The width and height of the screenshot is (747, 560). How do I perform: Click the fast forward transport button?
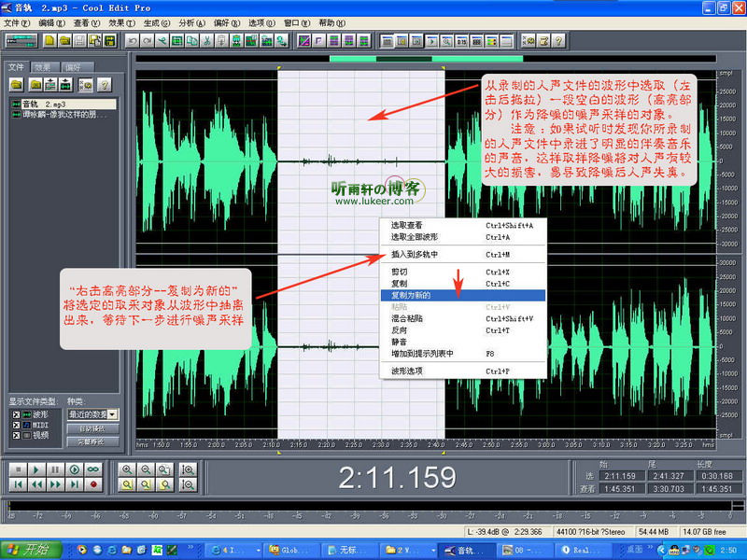click(x=55, y=484)
